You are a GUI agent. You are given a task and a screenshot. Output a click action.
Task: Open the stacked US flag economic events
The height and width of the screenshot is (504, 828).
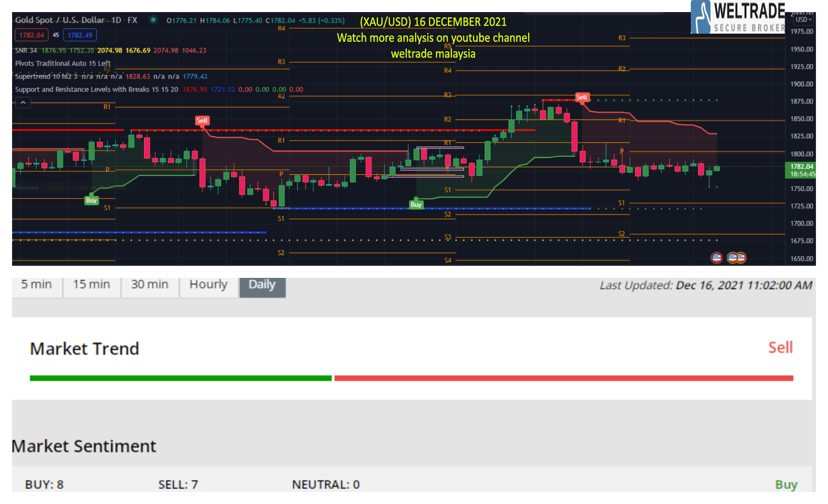point(736,258)
